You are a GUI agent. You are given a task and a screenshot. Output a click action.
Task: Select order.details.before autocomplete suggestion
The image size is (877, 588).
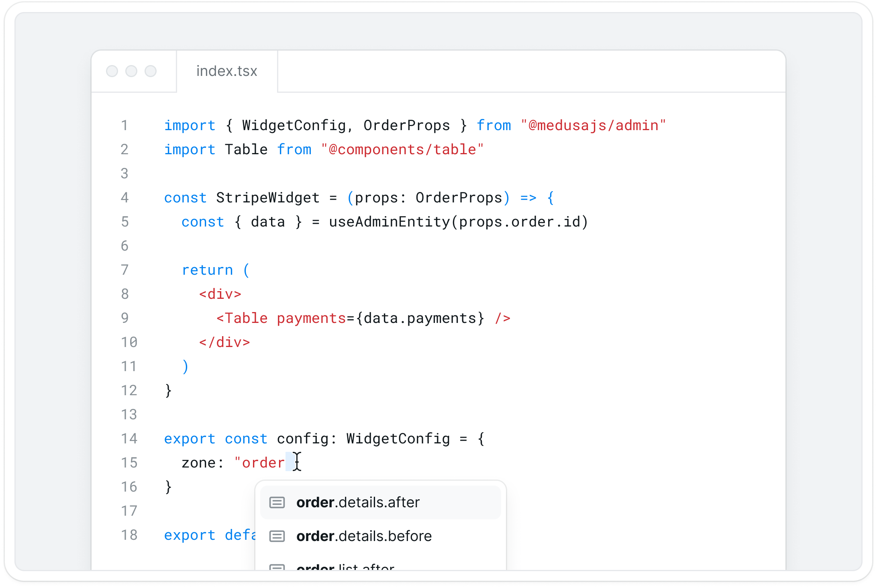pos(380,536)
